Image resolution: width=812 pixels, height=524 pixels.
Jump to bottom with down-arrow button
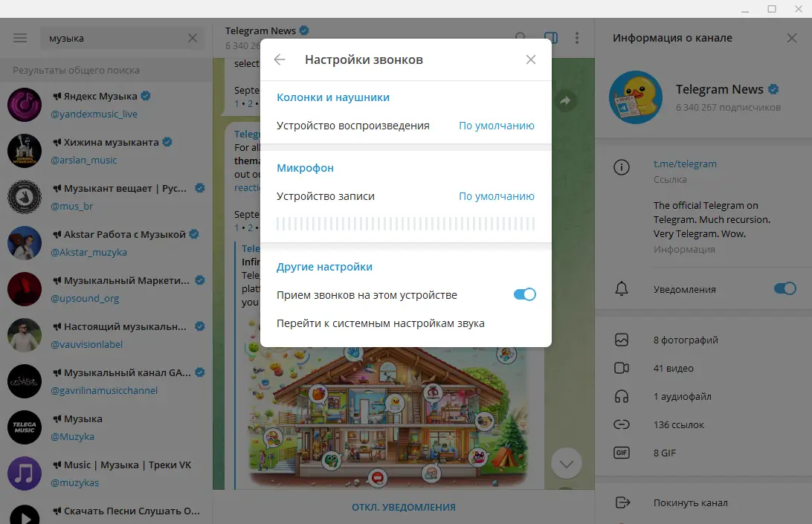[x=567, y=463]
